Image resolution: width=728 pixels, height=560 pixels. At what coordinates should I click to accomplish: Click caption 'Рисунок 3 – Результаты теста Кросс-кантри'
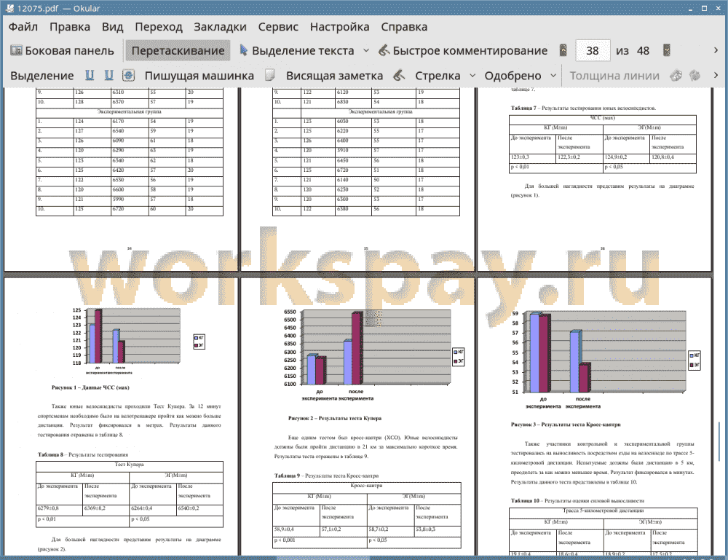coord(566,425)
